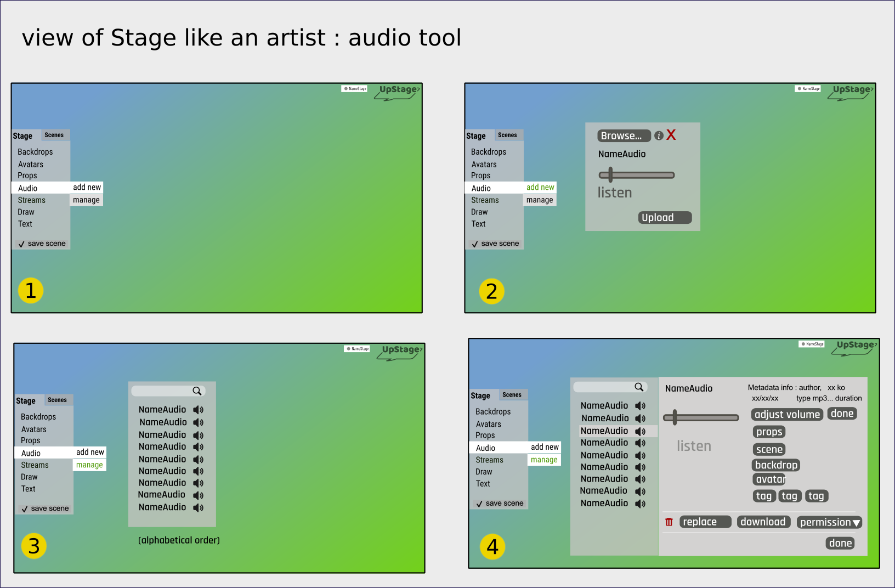
Task: Click the UpStage logo in mockup 2
Action: (x=851, y=92)
